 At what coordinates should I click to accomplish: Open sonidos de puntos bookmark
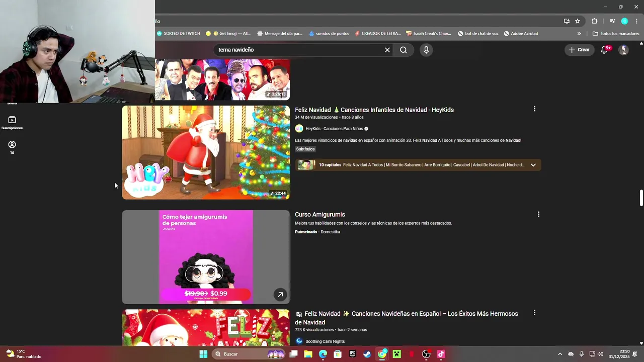coord(329,34)
